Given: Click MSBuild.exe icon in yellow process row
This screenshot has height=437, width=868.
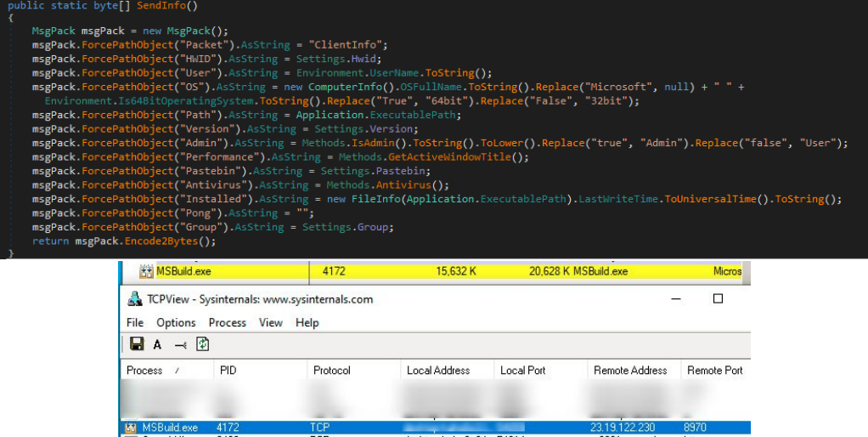Looking at the screenshot, I should point(146,271).
